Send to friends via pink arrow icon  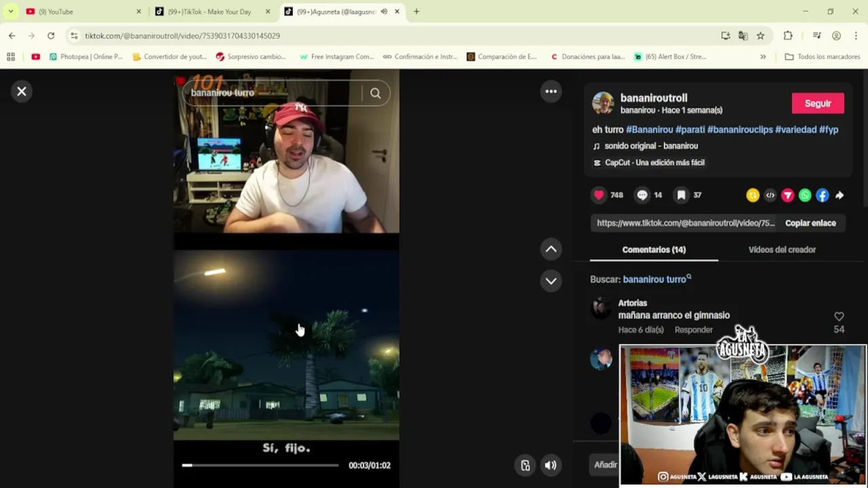pyautogui.click(x=787, y=195)
